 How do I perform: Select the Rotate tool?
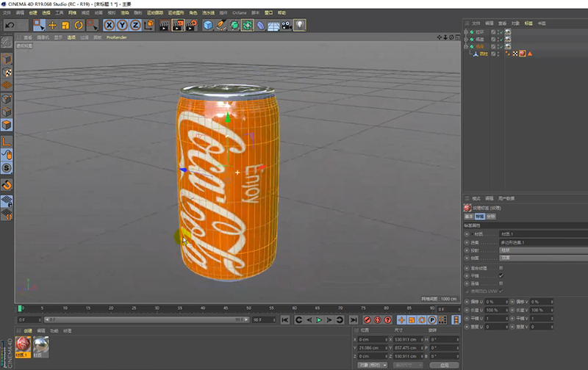pos(79,25)
